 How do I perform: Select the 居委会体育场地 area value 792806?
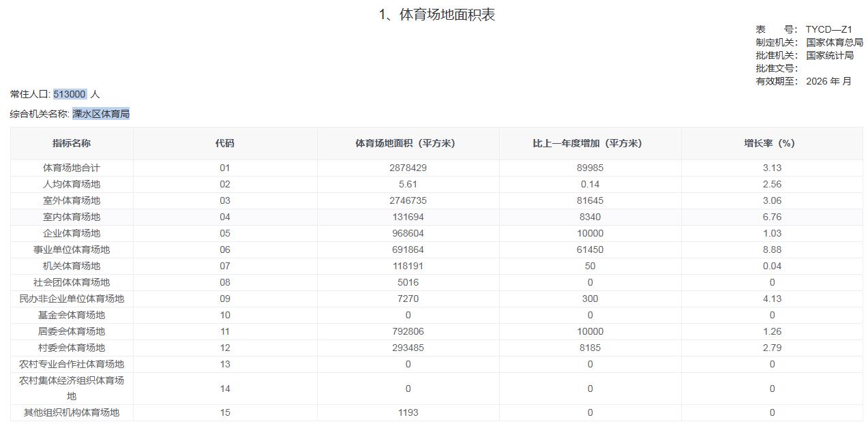click(408, 331)
